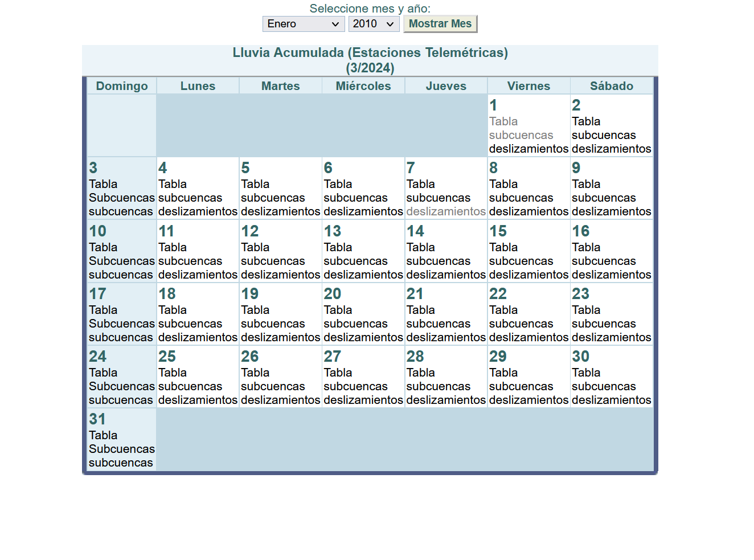Open Tabla link for day 24
The image size is (754, 560).
[x=103, y=373]
